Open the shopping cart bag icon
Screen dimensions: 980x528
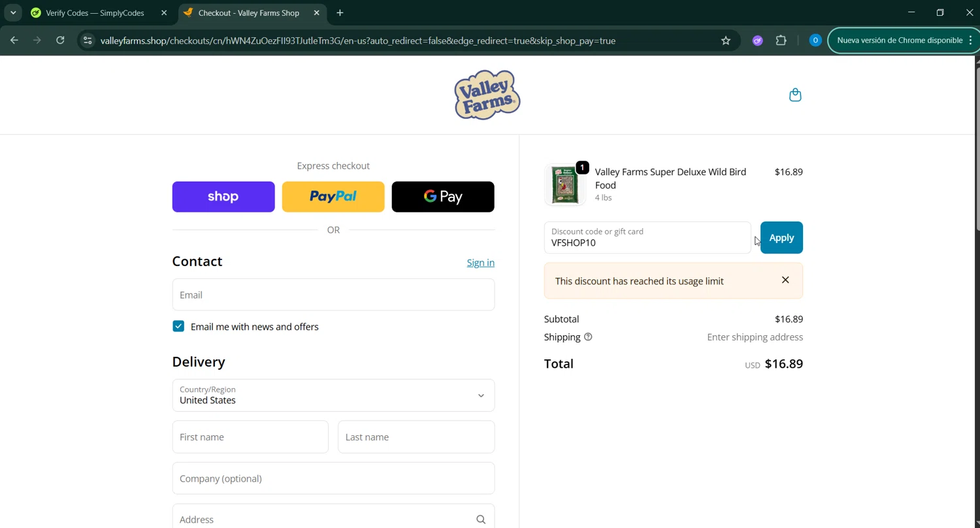795,95
